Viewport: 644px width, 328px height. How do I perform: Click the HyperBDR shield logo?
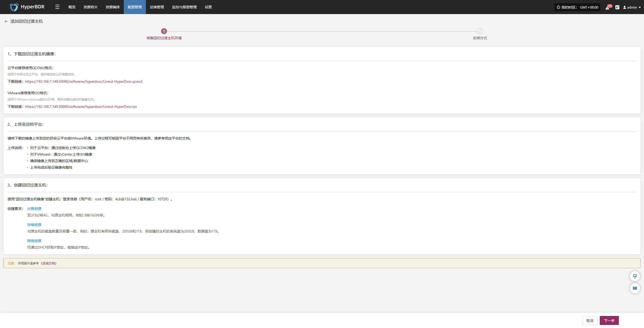(14, 7)
